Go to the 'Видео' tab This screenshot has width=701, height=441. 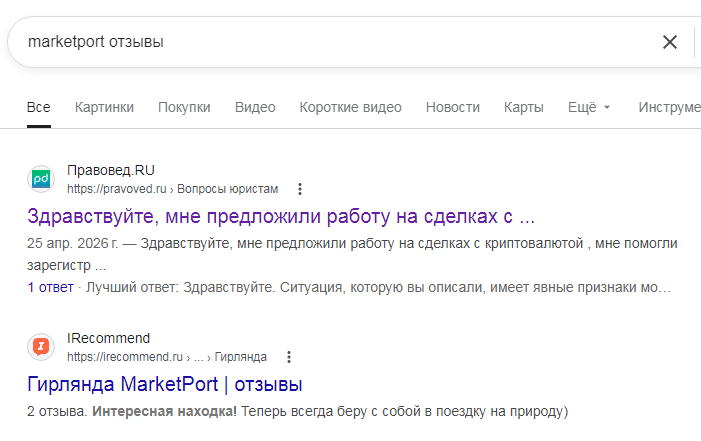click(x=255, y=107)
